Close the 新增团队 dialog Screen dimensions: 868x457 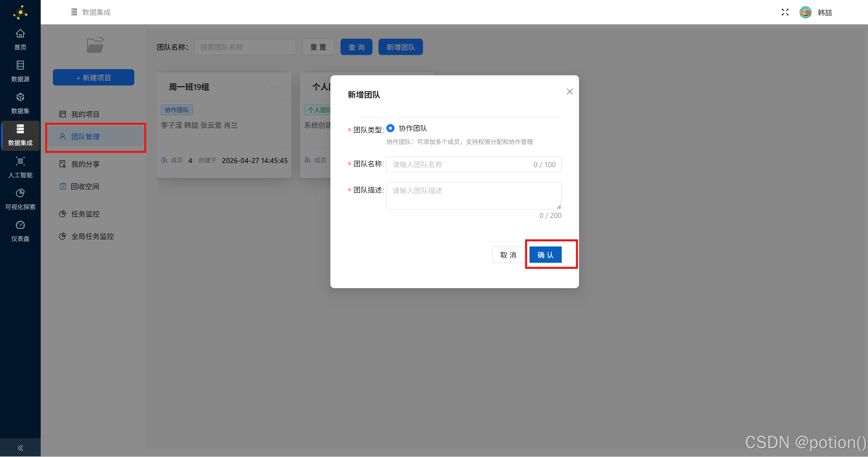coord(569,92)
